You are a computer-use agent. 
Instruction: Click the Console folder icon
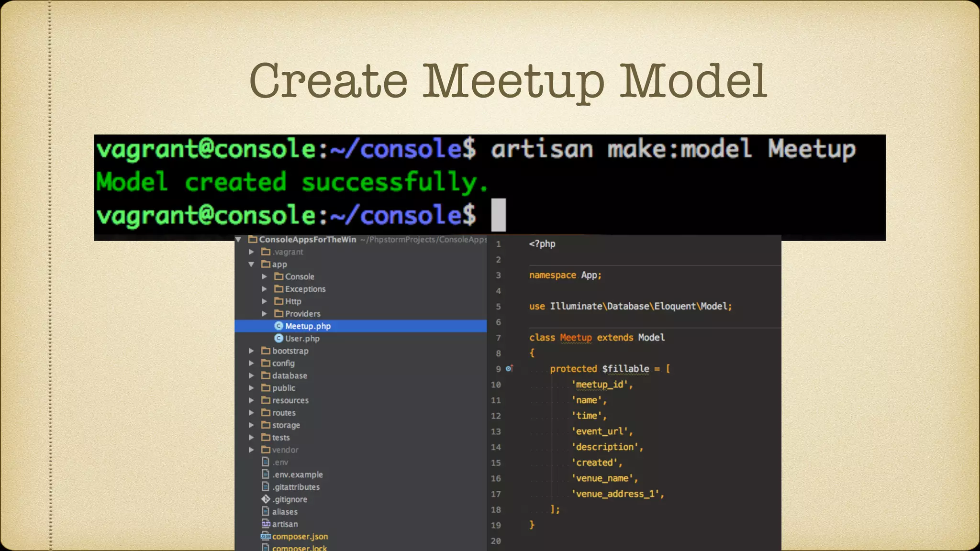[278, 276]
